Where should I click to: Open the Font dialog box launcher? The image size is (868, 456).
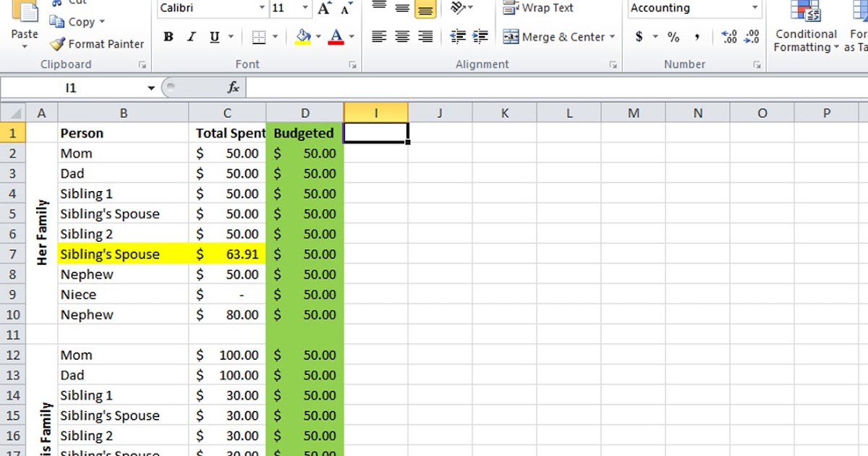click(x=352, y=64)
